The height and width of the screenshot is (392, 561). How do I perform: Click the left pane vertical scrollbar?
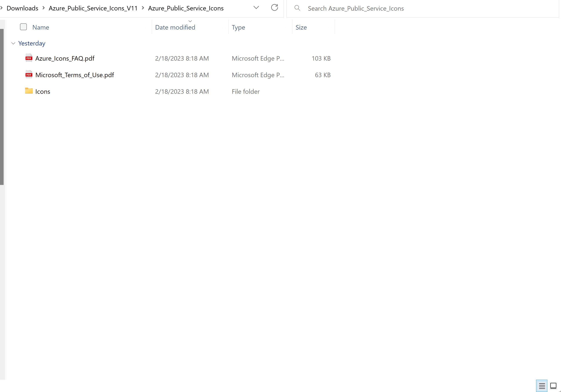(2, 107)
